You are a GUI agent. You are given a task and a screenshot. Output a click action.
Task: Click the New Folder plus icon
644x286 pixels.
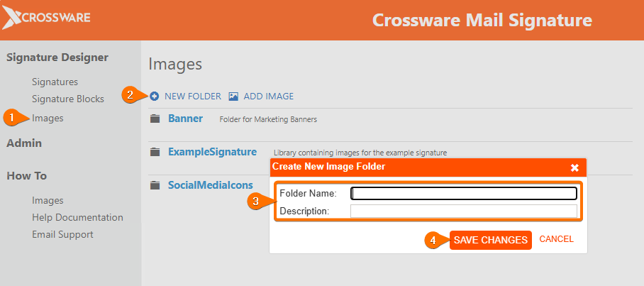click(155, 97)
